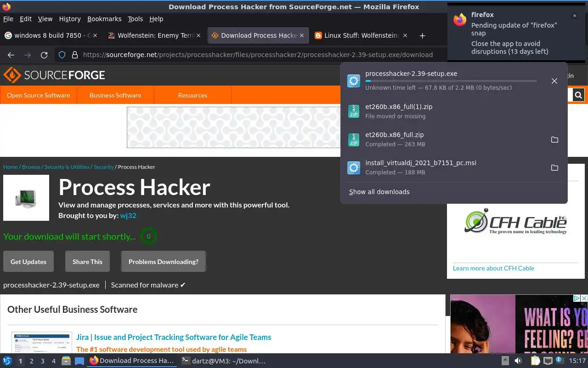
Task: Open the clipboard manager tray icon
Action: point(535,361)
